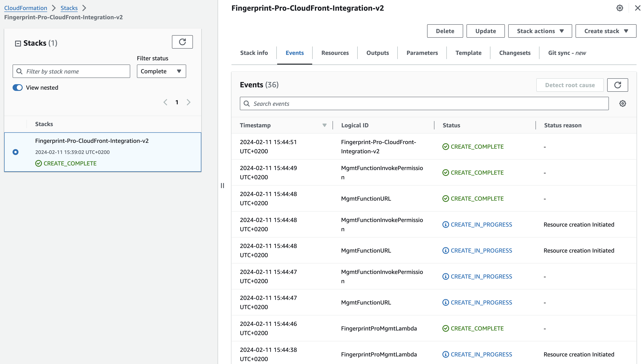This screenshot has width=642, height=364.
Task: Toggle the View nested switch
Action: tap(18, 88)
